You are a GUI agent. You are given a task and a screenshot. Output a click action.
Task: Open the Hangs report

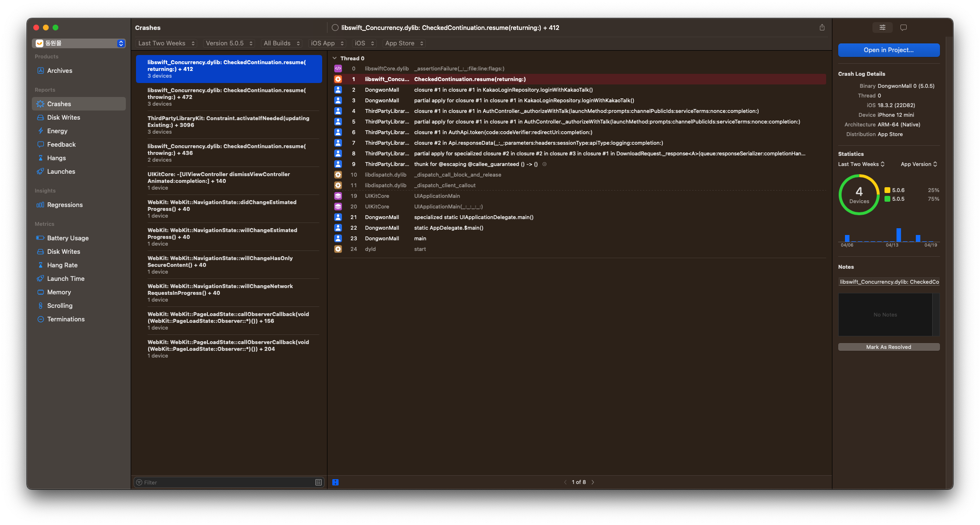click(56, 158)
